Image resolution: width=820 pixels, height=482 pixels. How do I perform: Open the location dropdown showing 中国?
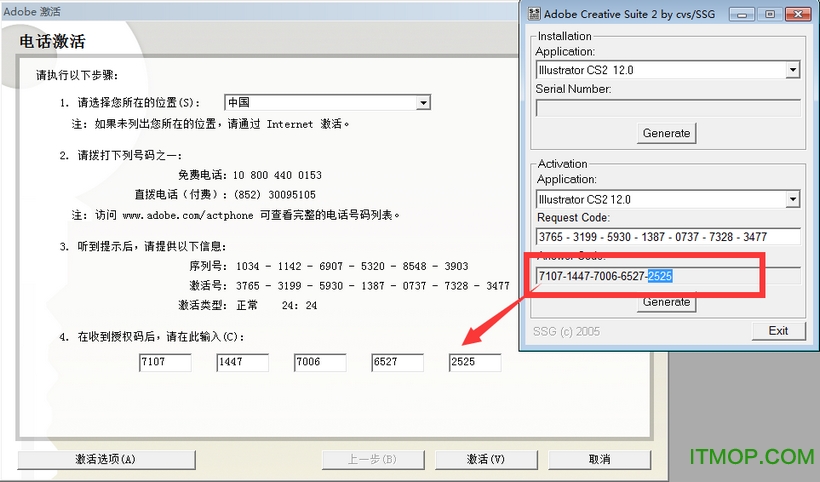click(327, 102)
